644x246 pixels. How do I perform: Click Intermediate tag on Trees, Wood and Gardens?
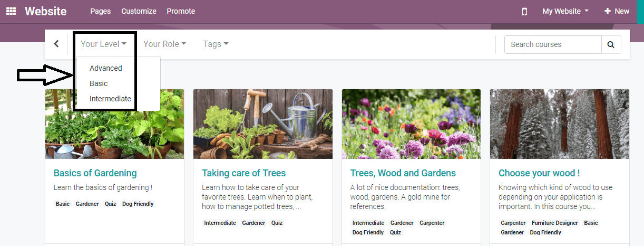tap(368, 223)
